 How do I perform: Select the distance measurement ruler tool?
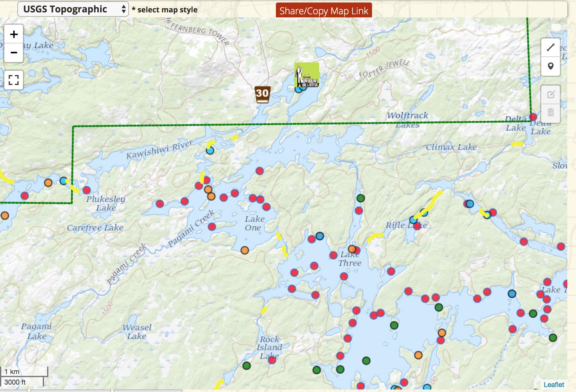click(x=551, y=47)
